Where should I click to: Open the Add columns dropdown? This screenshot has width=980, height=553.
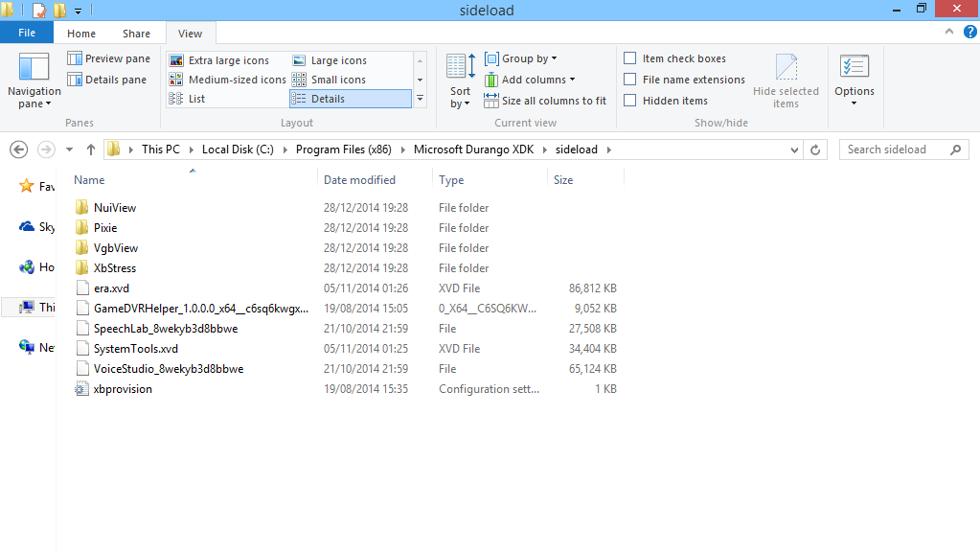(530, 80)
